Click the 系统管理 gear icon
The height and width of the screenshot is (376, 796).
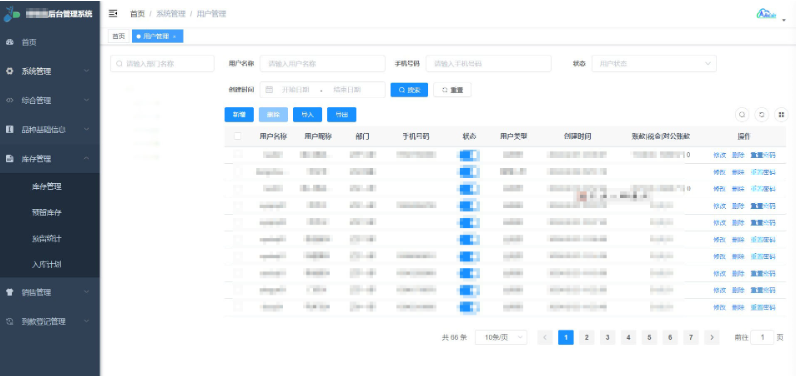9,72
